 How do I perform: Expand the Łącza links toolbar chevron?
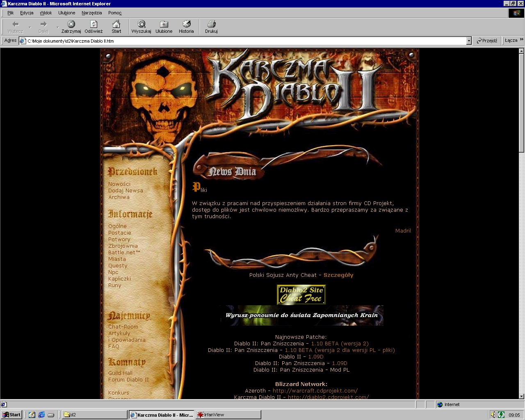tap(521, 40)
